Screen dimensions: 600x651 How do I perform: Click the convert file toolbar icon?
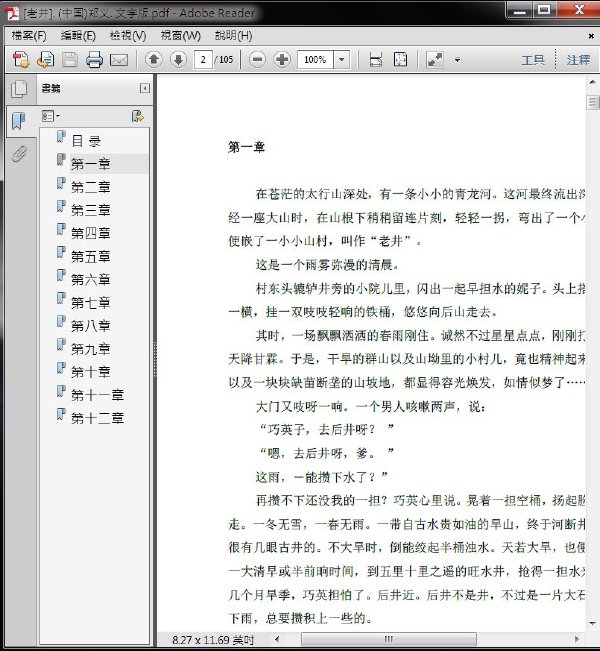(45, 60)
